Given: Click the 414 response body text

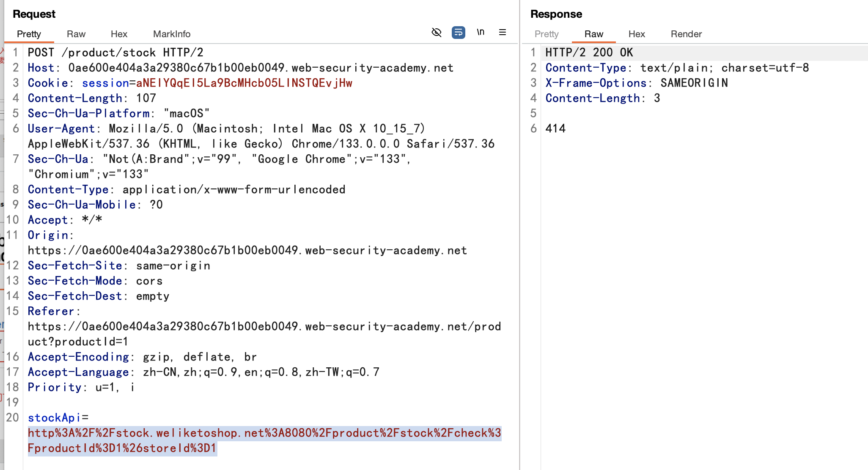Looking at the screenshot, I should [555, 129].
